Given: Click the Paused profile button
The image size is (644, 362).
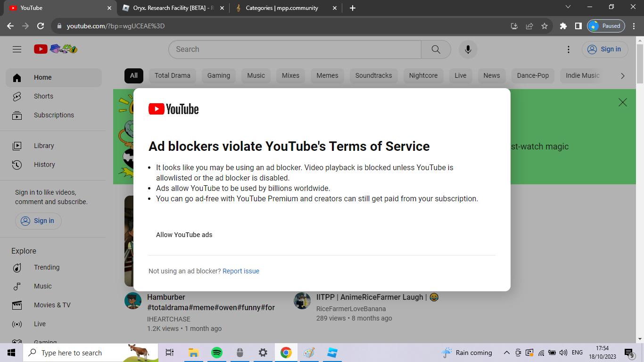Looking at the screenshot, I should point(606,26).
